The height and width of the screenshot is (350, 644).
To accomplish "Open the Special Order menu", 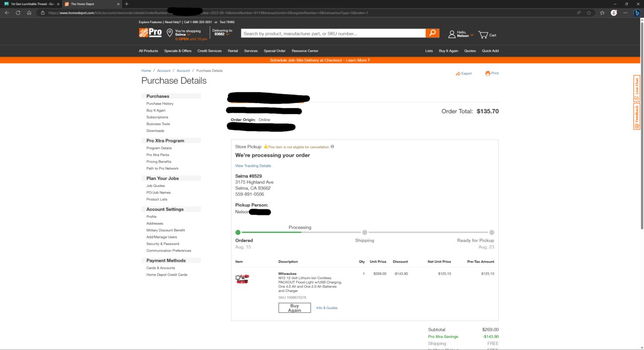I will pos(274,51).
